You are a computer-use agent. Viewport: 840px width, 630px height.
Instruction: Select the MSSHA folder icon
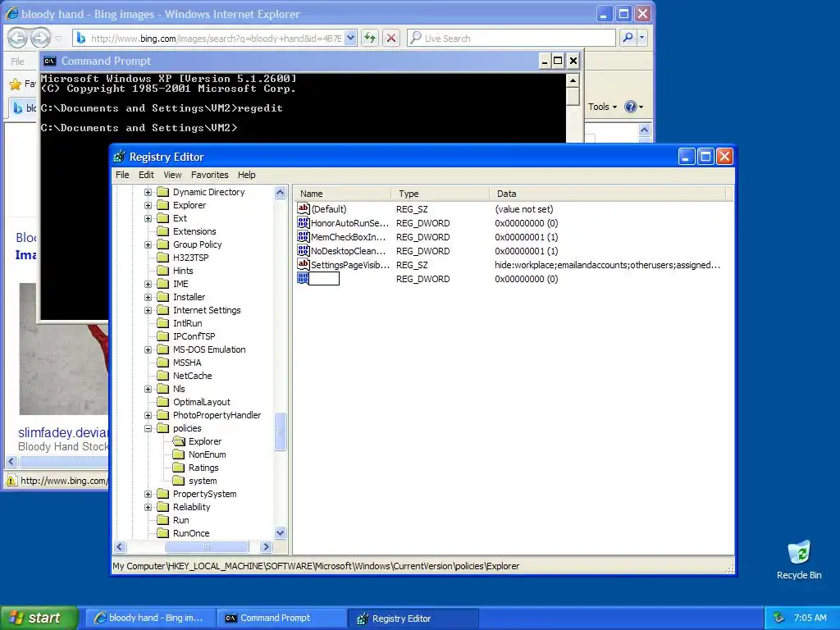163,363
